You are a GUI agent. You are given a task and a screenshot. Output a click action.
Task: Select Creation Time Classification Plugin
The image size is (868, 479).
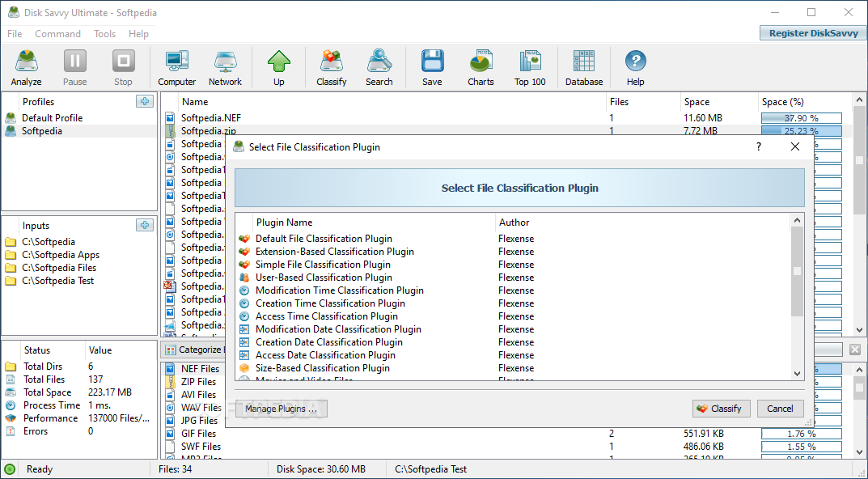tap(513, 303)
